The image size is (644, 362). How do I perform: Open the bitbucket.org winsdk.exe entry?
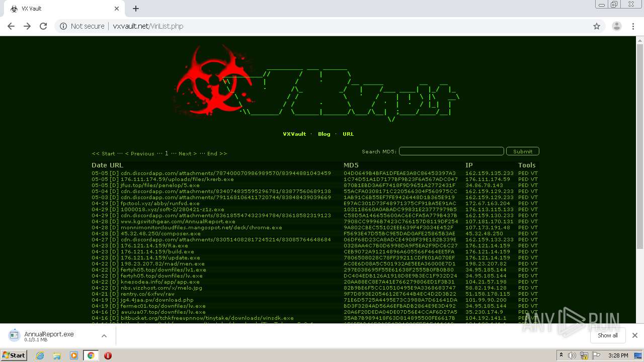207,318
